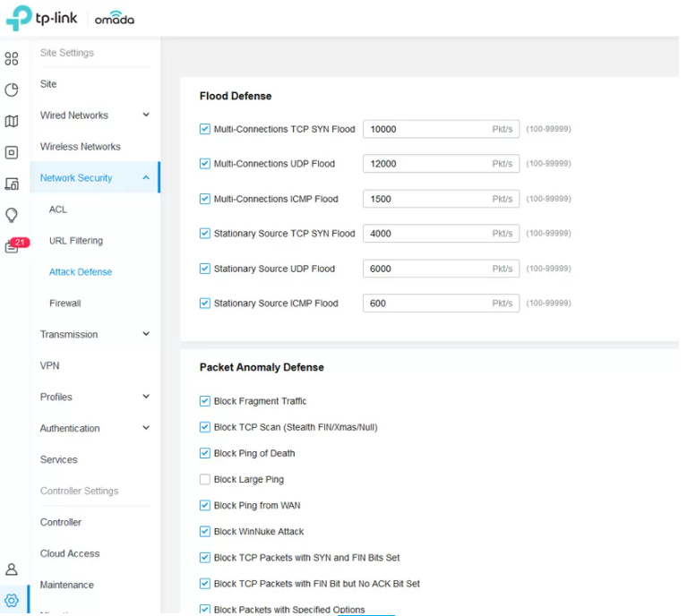This screenshot has width=687, height=616.
Task: Open the Logs icon with 21 badge
Action: coord(13,246)
